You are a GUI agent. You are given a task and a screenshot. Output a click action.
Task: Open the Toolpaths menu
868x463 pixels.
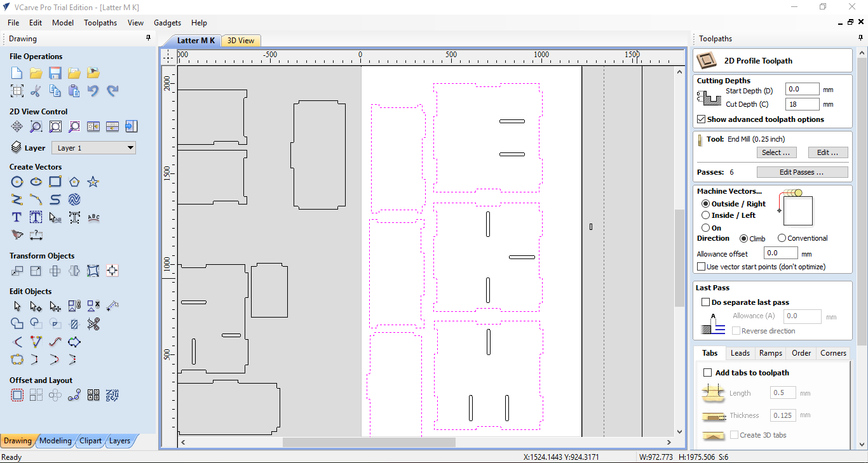100,23
